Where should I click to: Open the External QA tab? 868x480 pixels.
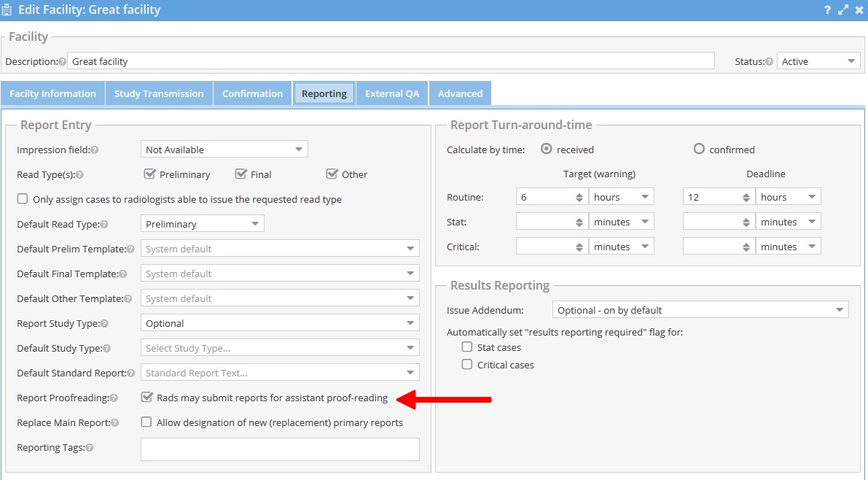(x=392, y=93)
